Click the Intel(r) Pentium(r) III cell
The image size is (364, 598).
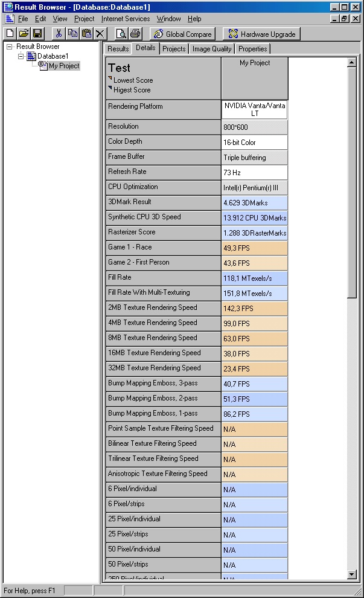click(x=255, y=188)
